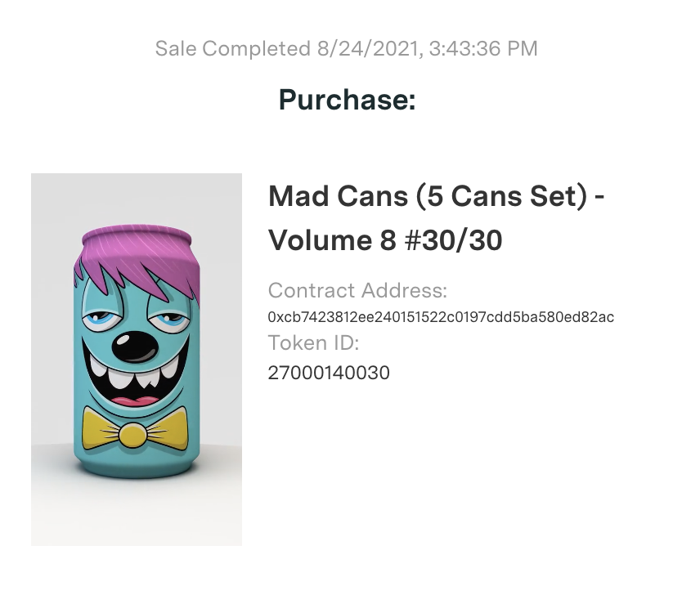Select the Token ID number 27000140030

tap(329, 373)
